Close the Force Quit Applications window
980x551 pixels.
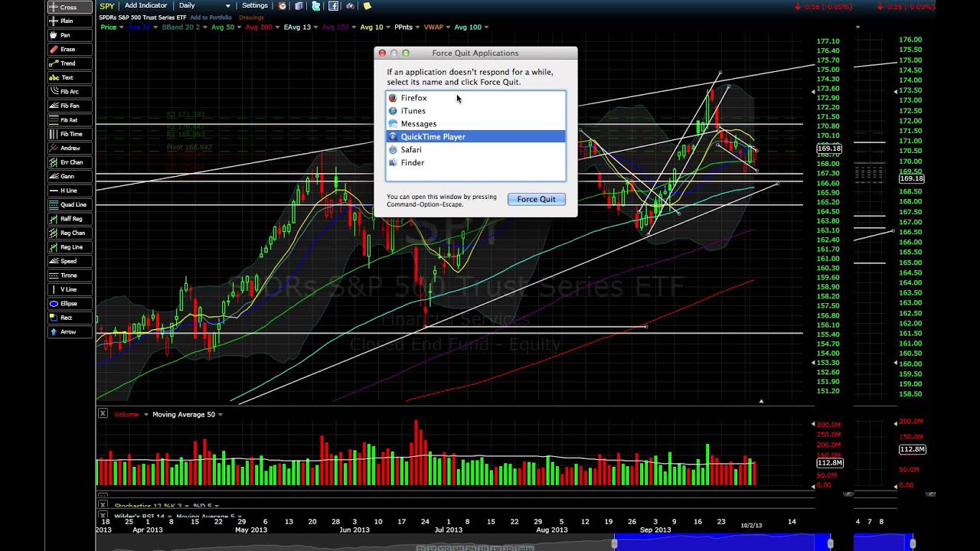(382, 54)
